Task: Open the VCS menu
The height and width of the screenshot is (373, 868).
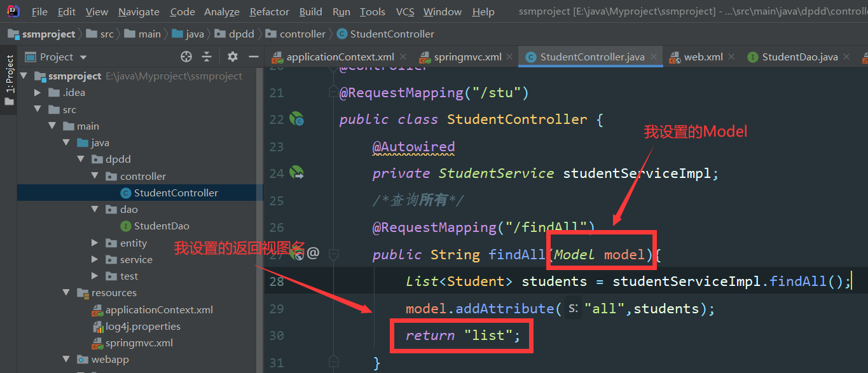Action: point(405,11)
